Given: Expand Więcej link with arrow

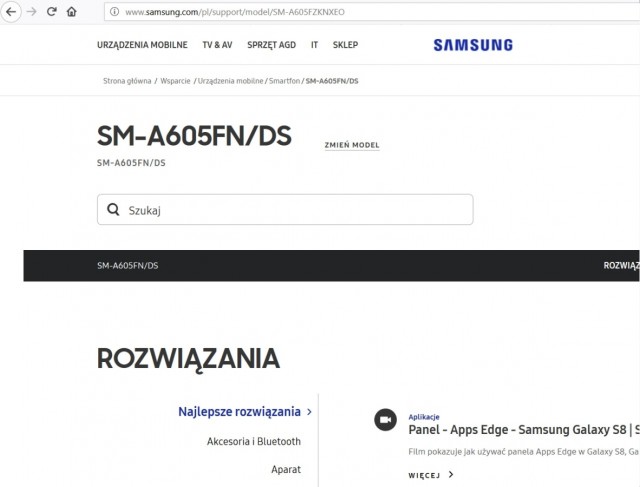Looking at the screenshot, I should click(431, 475).
